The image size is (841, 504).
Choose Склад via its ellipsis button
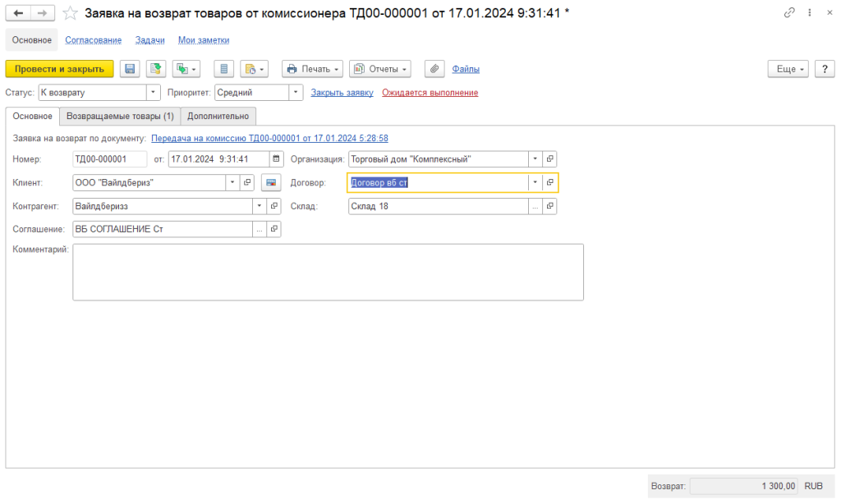535,206
